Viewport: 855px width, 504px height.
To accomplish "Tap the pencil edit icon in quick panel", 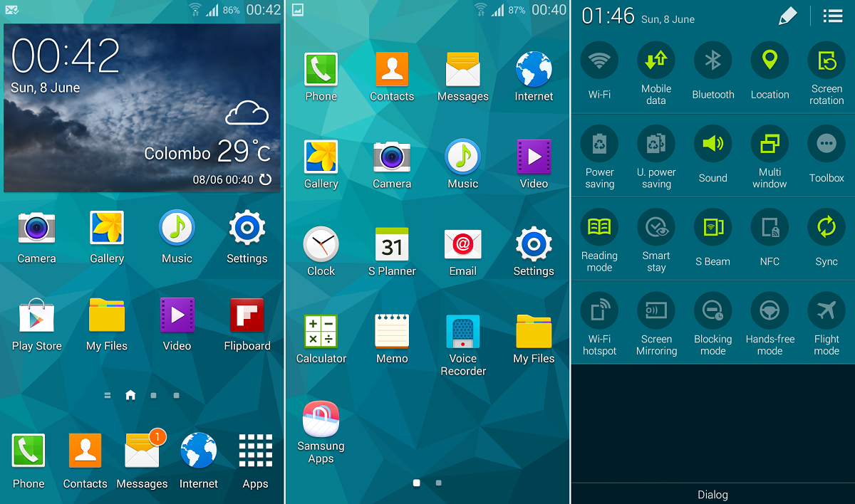I will click(787, 16).
